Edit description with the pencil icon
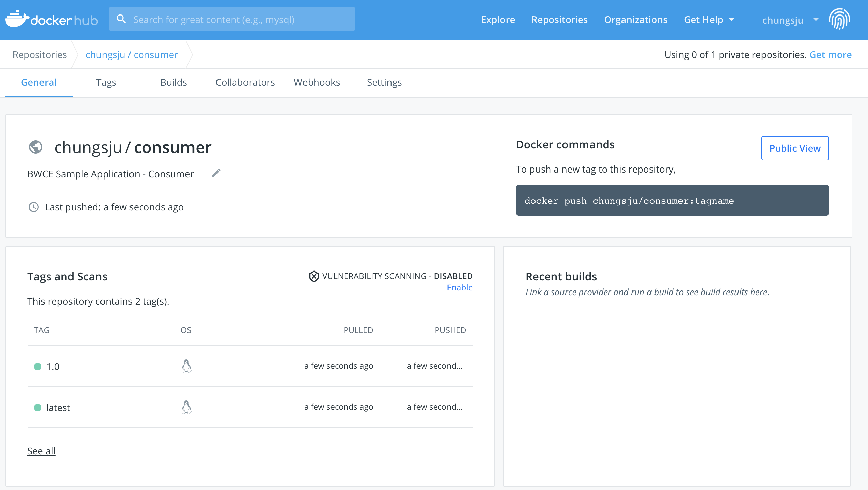This screenshot has width=868, height=490. (x=216, y=173)
